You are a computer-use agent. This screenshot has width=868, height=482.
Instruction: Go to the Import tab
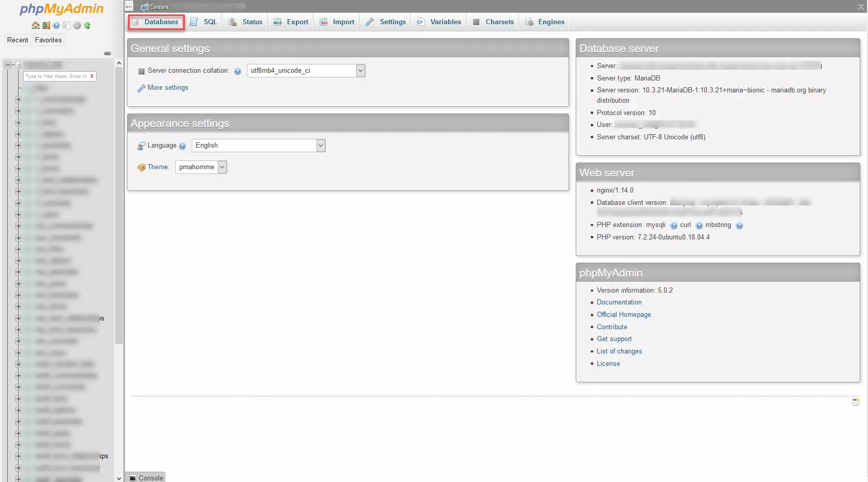click(337, 22)
